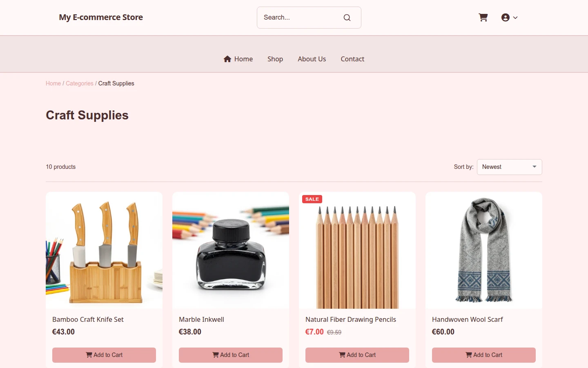Add Handwoven Wool Scarf to cart
Viewport: 588px width, 368px height.
[x=484, y=355]
